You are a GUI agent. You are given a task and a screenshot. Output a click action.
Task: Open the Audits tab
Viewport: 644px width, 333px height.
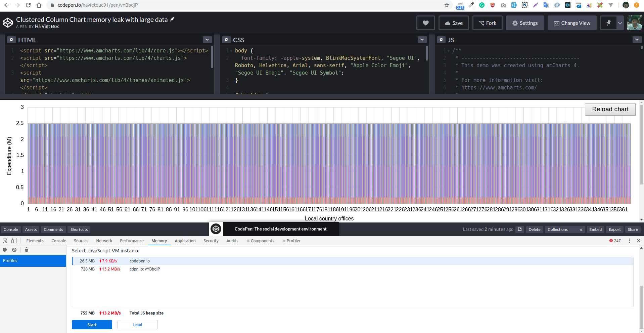click(232, 241)
